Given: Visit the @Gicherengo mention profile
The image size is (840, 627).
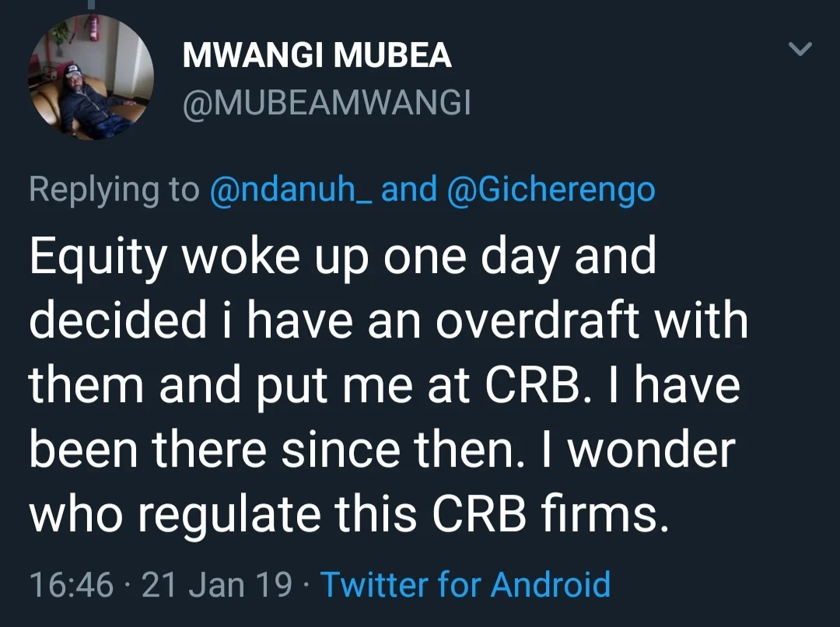Looking at the screenshot, I should click(551, 190).
